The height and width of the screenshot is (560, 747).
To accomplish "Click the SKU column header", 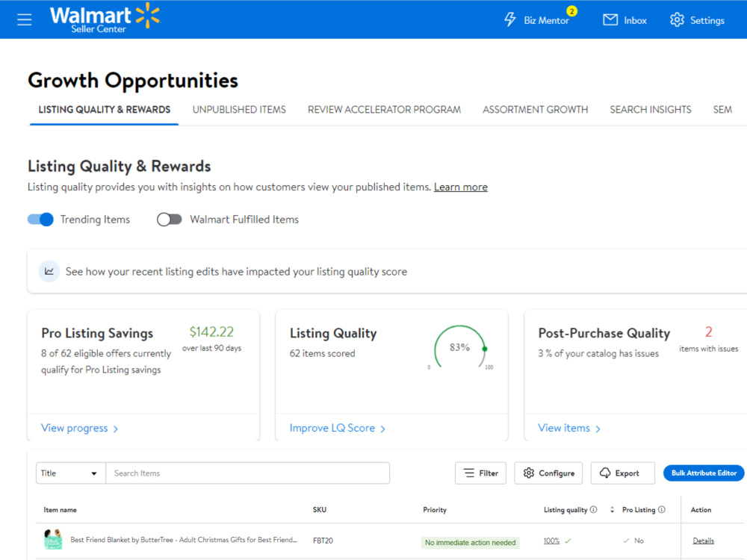I will (320, 509).
